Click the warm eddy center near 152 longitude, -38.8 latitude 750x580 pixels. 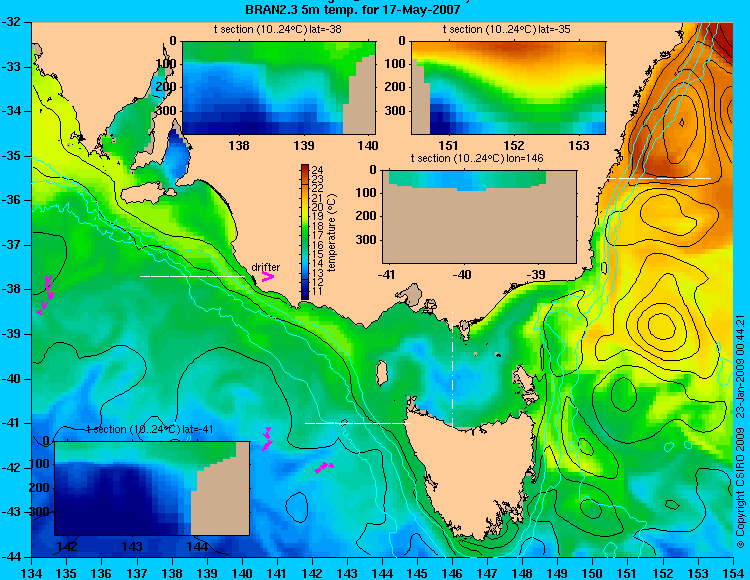pos(662,326)
